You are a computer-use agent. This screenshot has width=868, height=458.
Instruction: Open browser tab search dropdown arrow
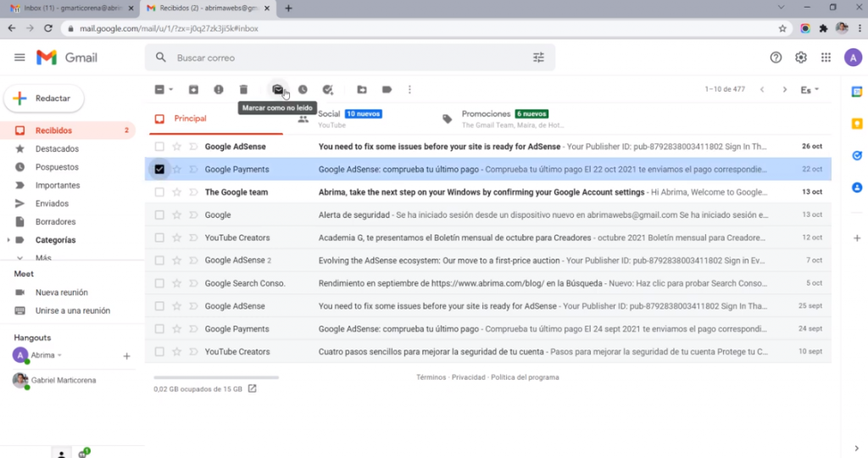tap(781, 8)
